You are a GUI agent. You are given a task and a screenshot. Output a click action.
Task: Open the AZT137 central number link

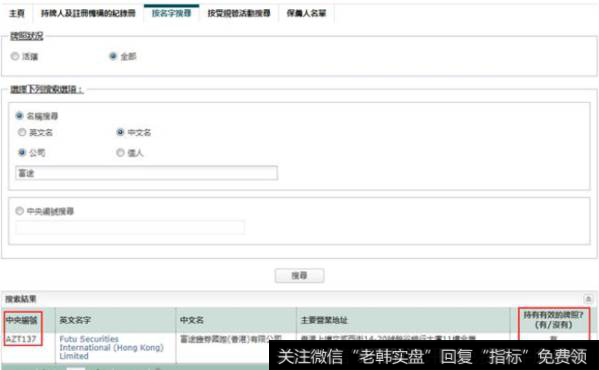point(21,339)
